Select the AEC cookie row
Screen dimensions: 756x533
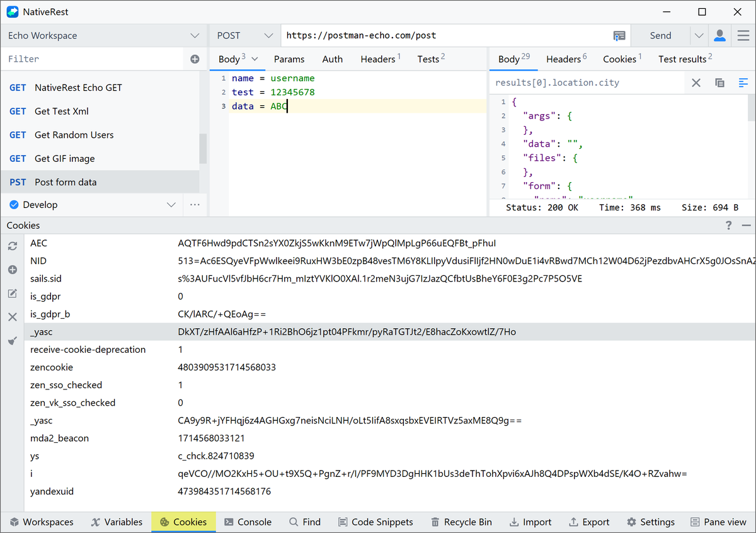click(390, 243)
